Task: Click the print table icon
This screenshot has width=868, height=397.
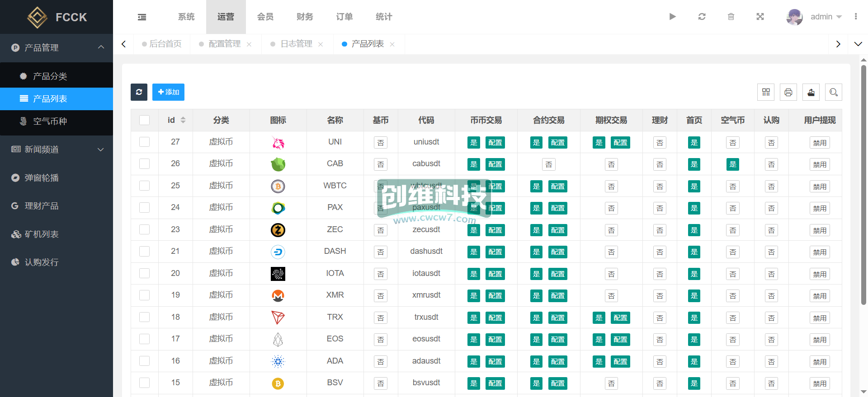Action: [x=788, y=92]
